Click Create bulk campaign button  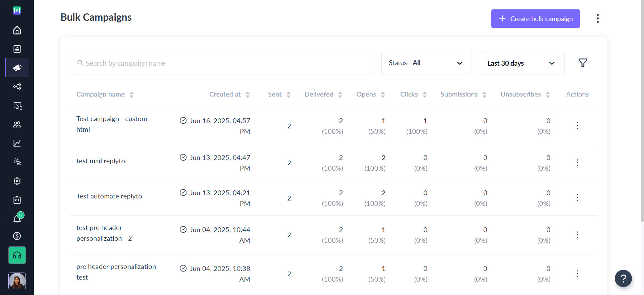[536, 19]
